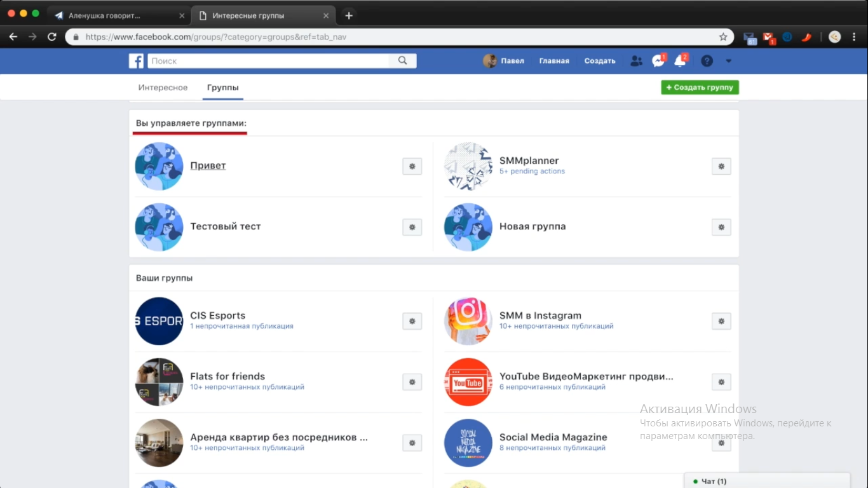Switch to the Интересное tab
Image resolution: width=868 pixels, height=488 pixels.
pos(163,88)
